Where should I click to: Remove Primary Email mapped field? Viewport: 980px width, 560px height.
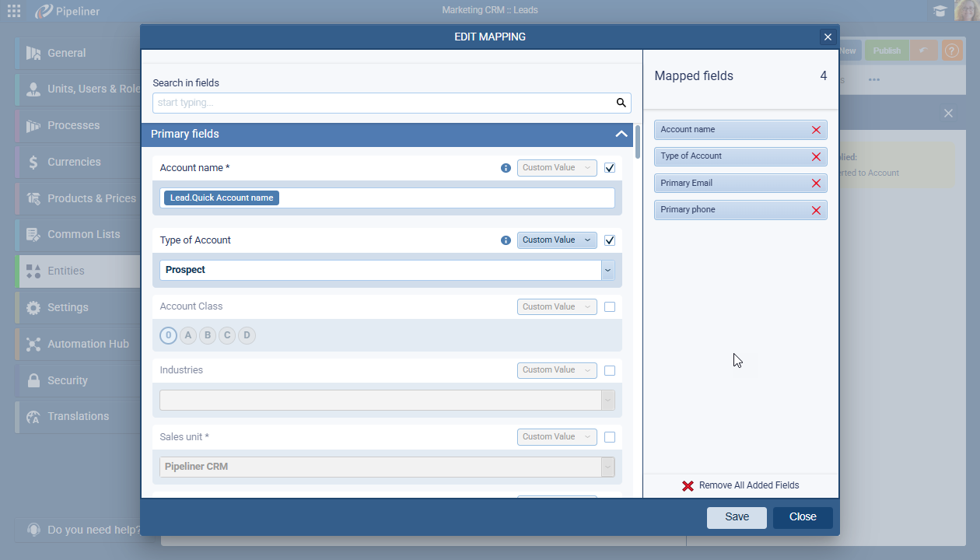(x=816, y=184)
